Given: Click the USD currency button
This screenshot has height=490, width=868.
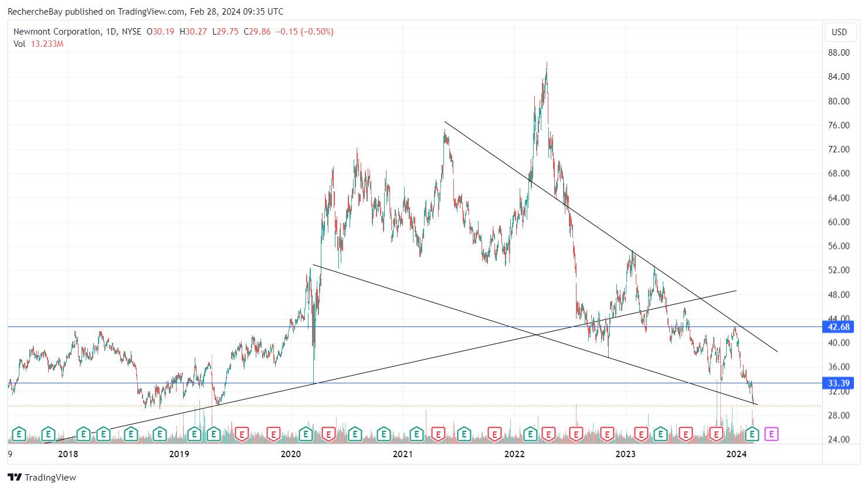Looking at the screenshot, I should (x=839, y=32).
